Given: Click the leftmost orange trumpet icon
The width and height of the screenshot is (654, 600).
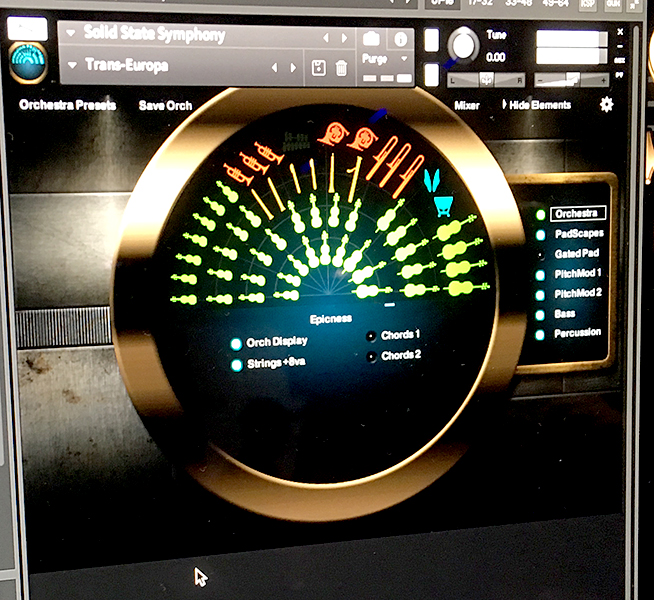Looking at the screenshot, I should pos(238,173).
